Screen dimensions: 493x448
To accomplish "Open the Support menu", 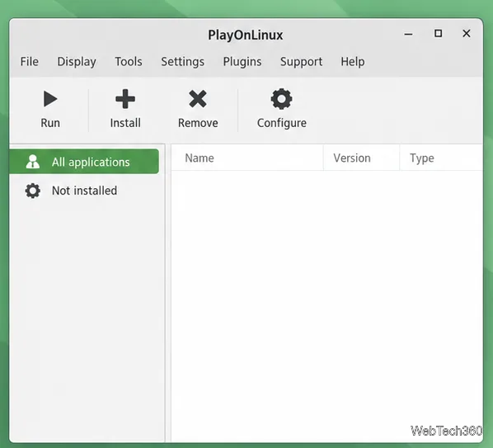I will point(301,61).
